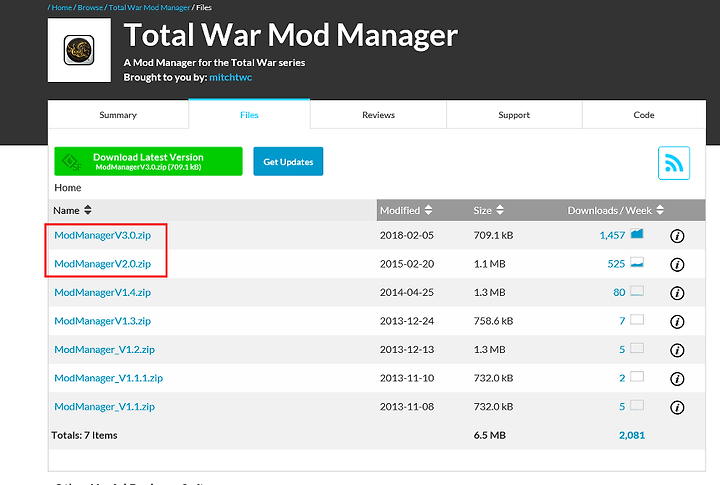View info for ModManagerV2.0.zip
Screen dimensions: 720x485
(677, 265)
